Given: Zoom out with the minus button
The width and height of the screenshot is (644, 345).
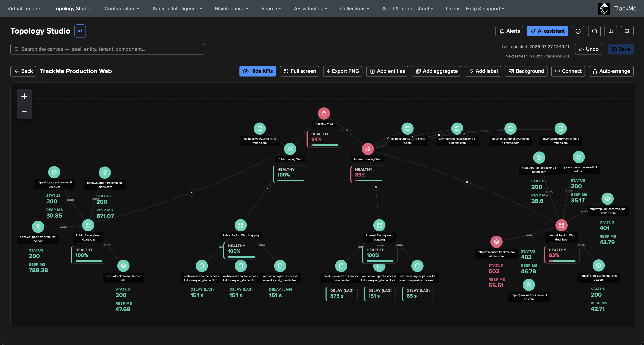Looking at the screenshot, I should coord(24,111).
